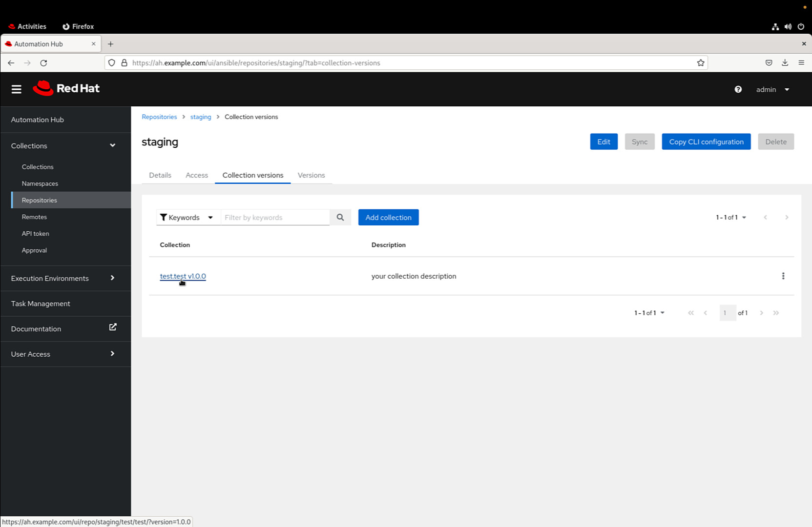Click top pagination next arrow

787,217
